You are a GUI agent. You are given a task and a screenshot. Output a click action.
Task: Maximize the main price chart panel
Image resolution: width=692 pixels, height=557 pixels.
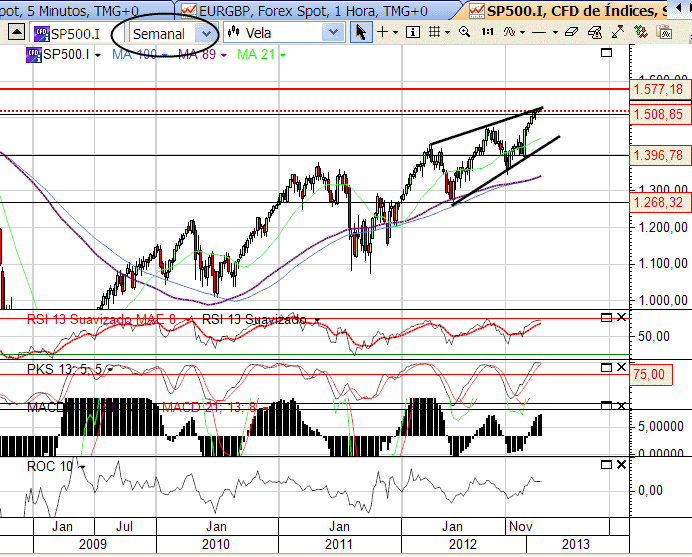607,53
